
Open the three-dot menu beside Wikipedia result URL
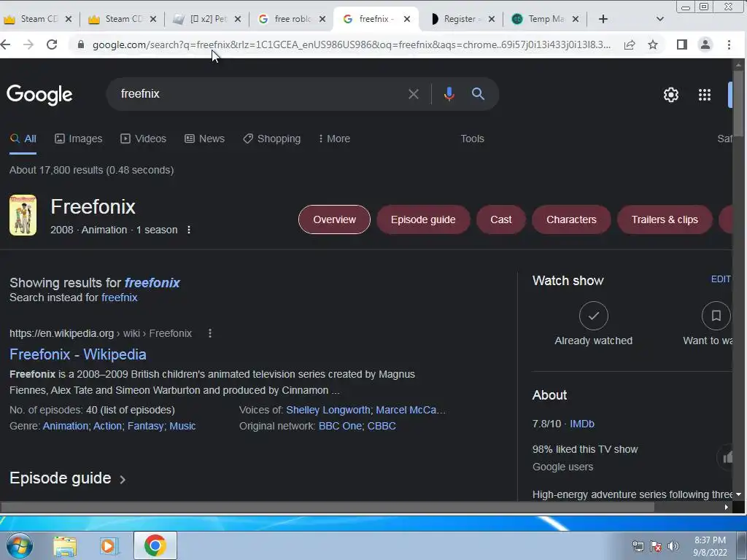coord(210,333)
